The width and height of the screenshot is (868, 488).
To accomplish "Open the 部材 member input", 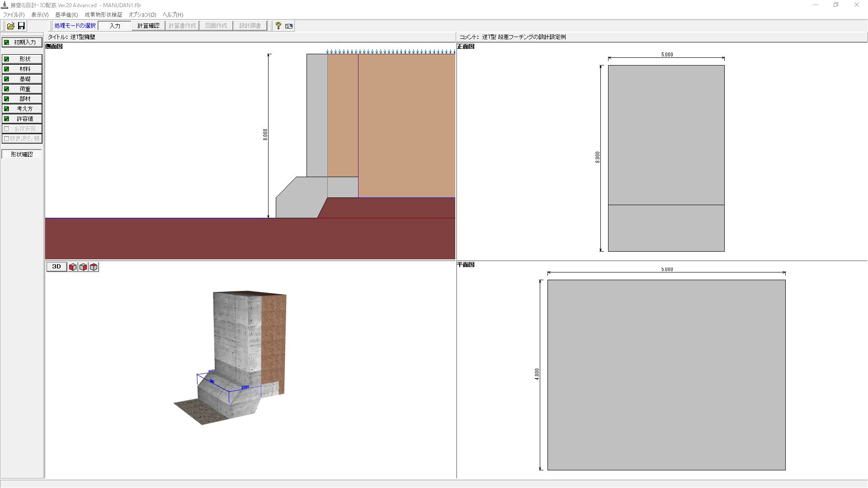I will click(22, 99).
